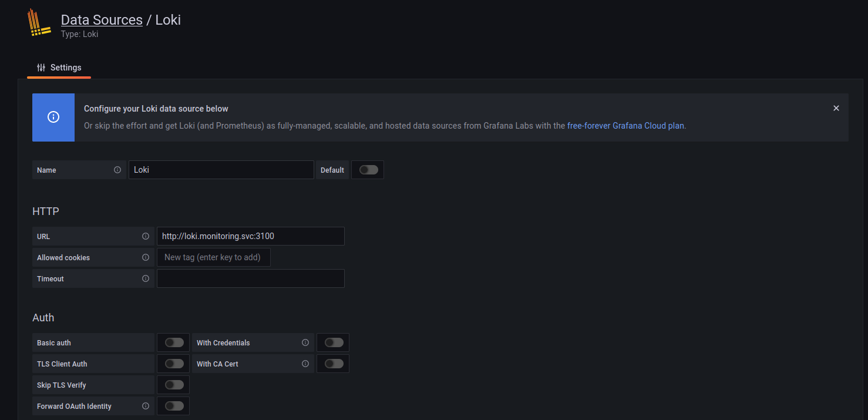The image size is (868, 420).
Task: Enable the Skip TLS Verify toggle
Action: pyautogui.click(x=174, y=385)
